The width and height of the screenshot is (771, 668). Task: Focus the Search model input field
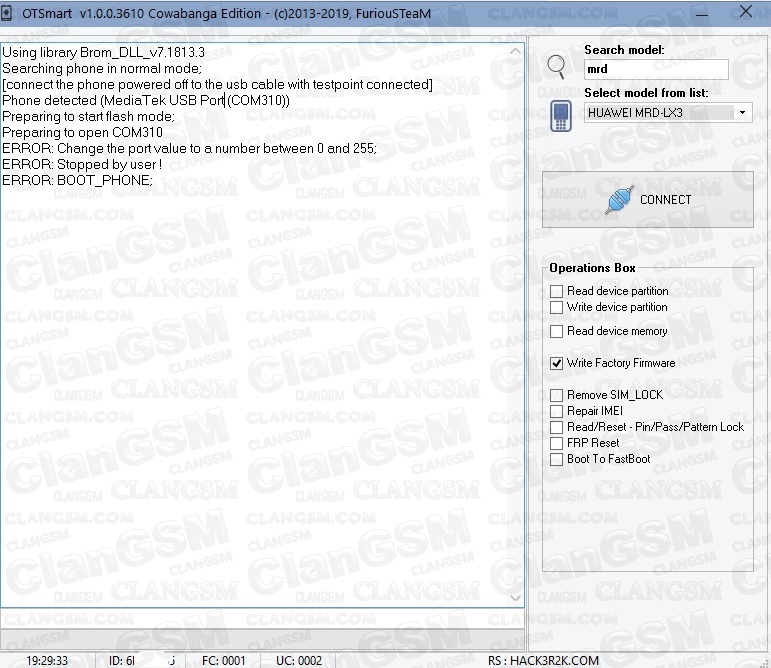(656, 69)
